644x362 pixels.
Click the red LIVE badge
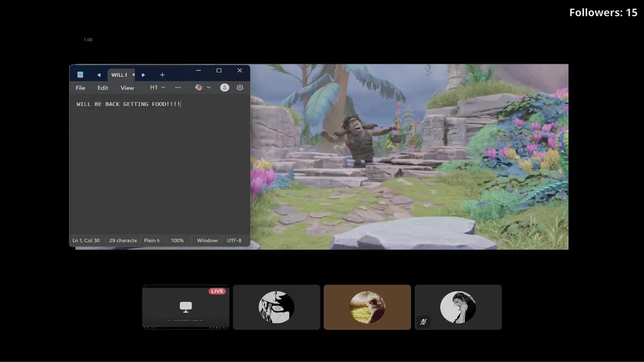[x=217, y=291]
